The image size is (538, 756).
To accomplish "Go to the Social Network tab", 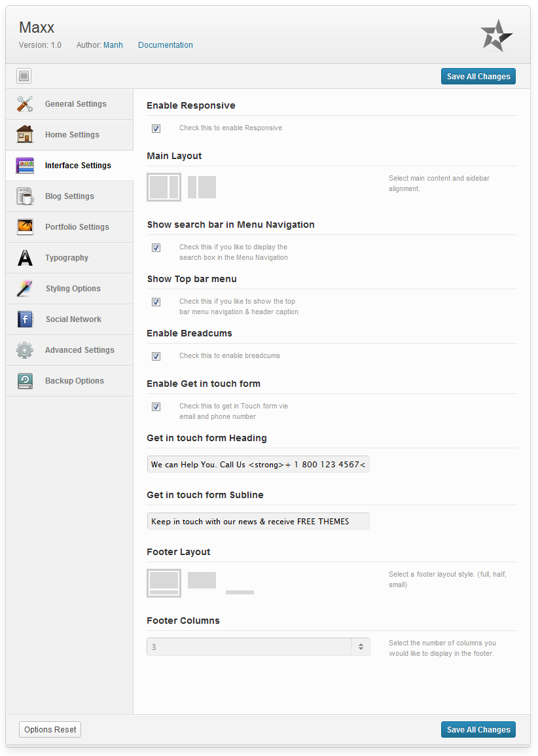I will [69, 319].
